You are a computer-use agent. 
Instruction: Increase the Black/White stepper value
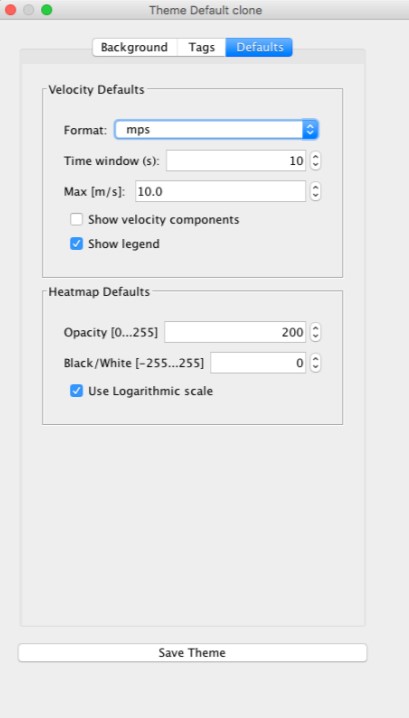[315, 359]
